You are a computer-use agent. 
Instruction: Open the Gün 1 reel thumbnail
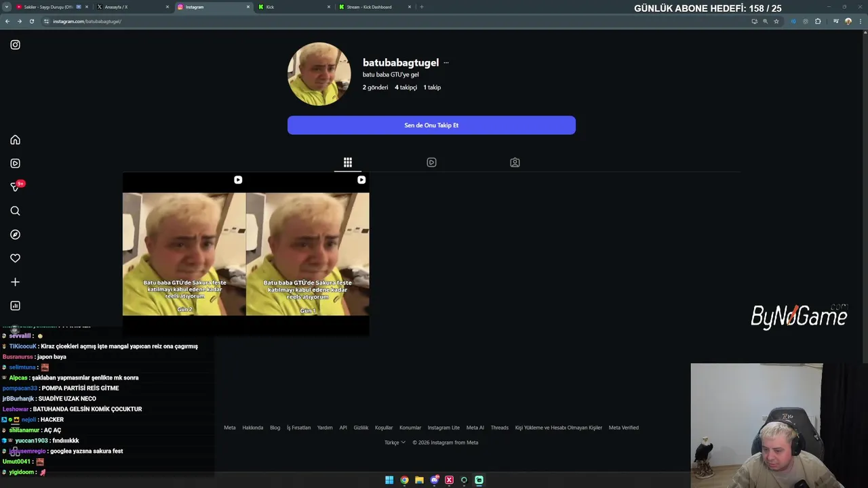click(308, 254)
